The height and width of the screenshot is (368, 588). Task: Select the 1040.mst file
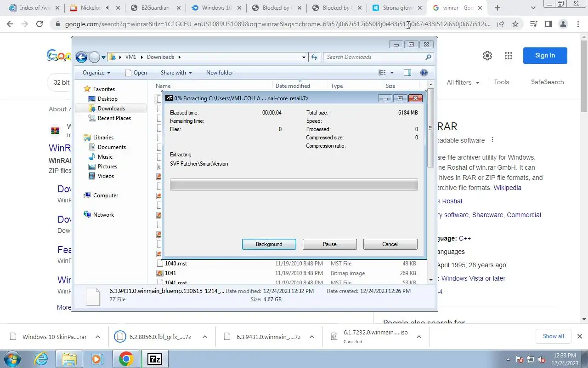coord(176,264)
